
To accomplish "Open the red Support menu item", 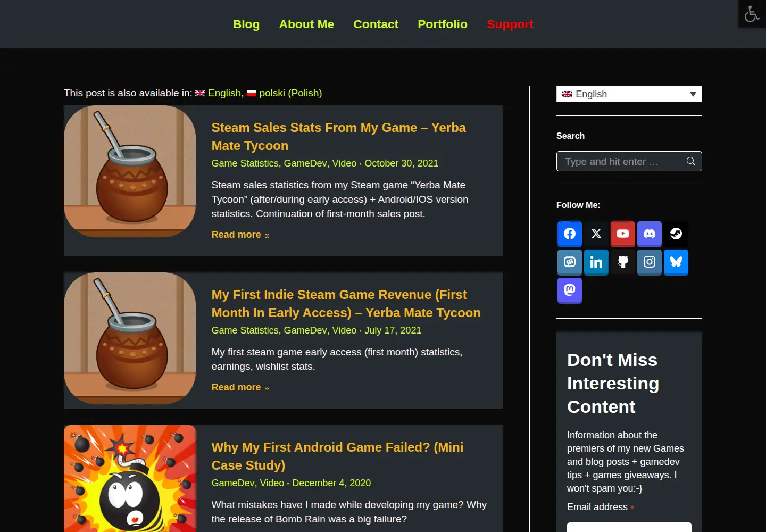I will (x=510, y=24).
